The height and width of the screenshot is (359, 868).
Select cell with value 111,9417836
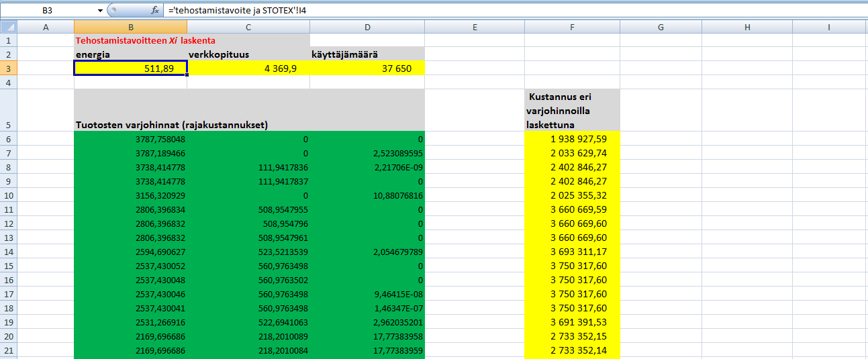click(248, 167)
